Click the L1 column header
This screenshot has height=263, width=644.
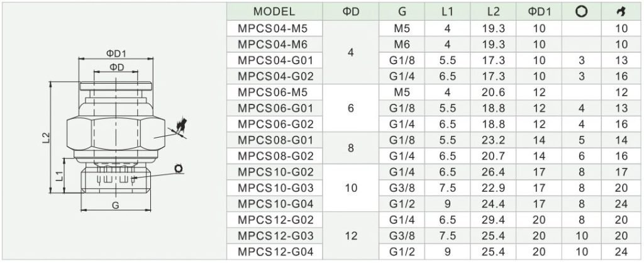pos(447,11)
